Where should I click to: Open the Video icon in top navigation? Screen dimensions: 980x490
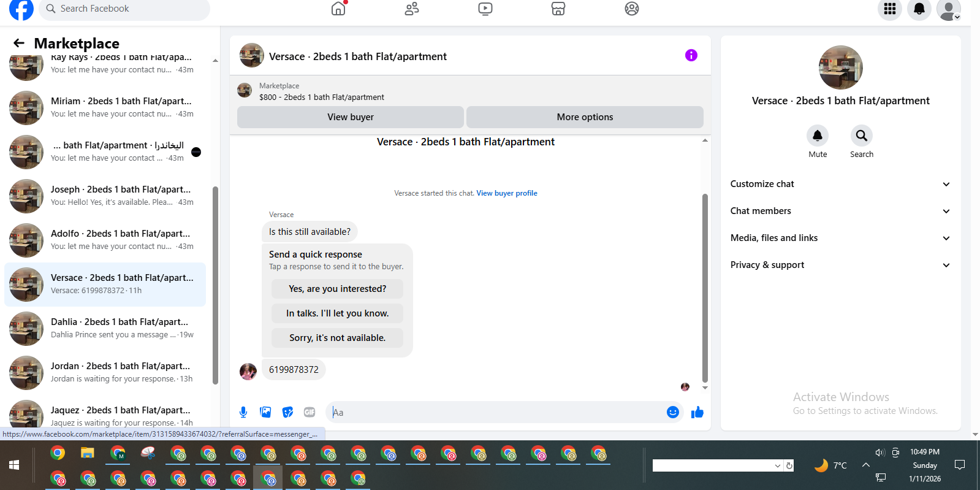pyautogui.click(x=485, y=9)
